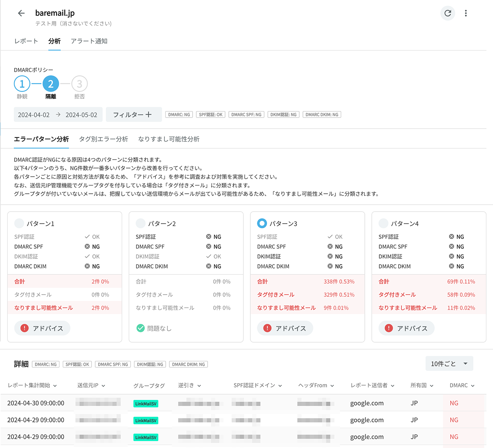Select the エラーパターン分析 sub-tab
Screen dimensions: 493x448
click(41, 139)
